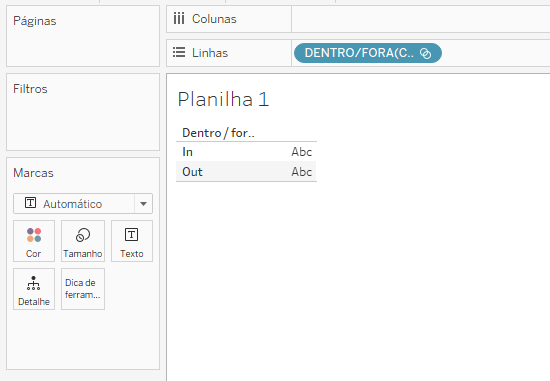550x381 pixels.
Task: Open the Automático marks combo box
Action: 83,203
